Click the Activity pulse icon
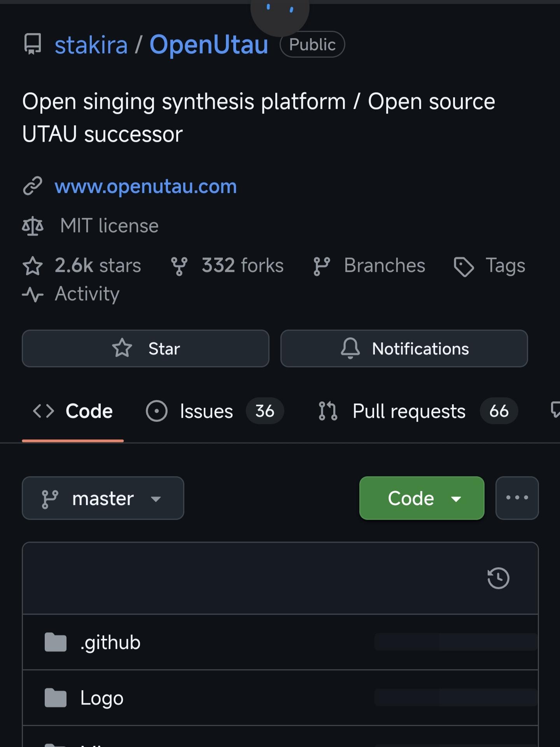 click(x=33, y=295)
